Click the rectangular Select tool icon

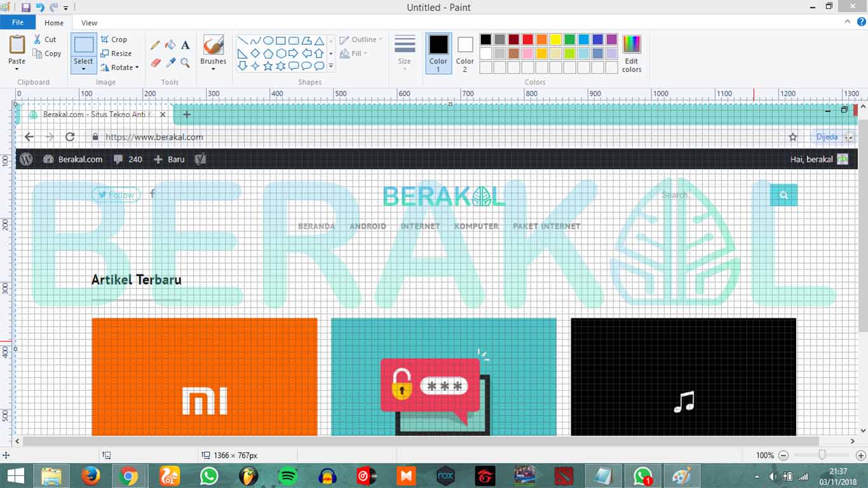point(83,45)
